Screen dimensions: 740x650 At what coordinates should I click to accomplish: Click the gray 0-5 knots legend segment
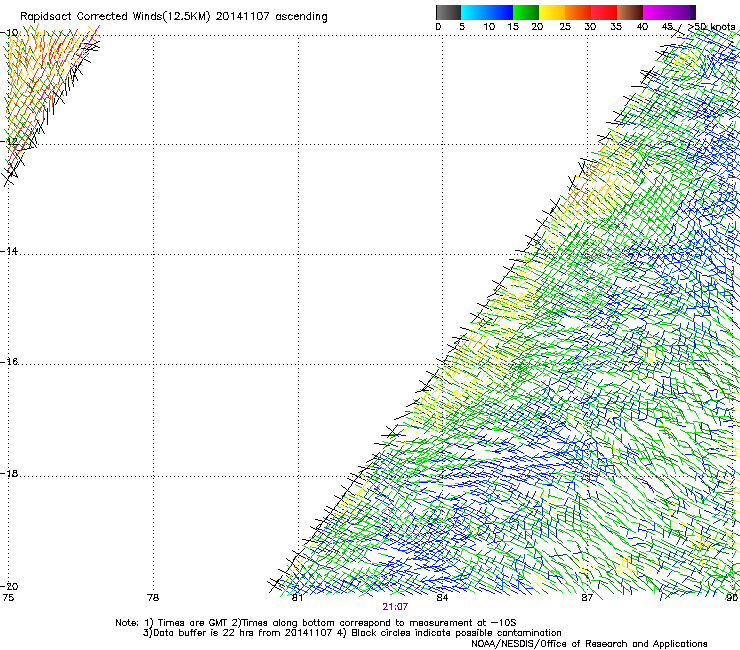[x=448, y=12]
